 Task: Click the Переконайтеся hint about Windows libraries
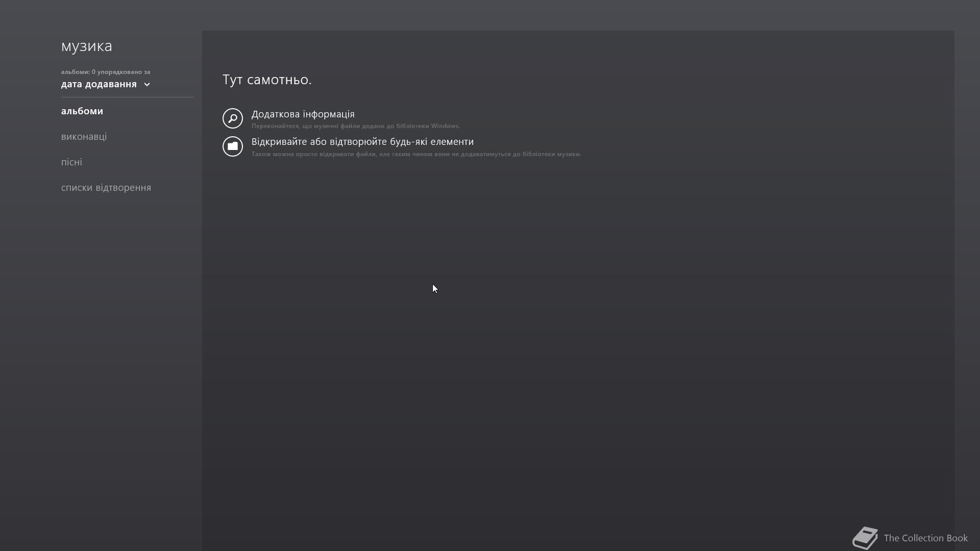click(x=356, y=126)
